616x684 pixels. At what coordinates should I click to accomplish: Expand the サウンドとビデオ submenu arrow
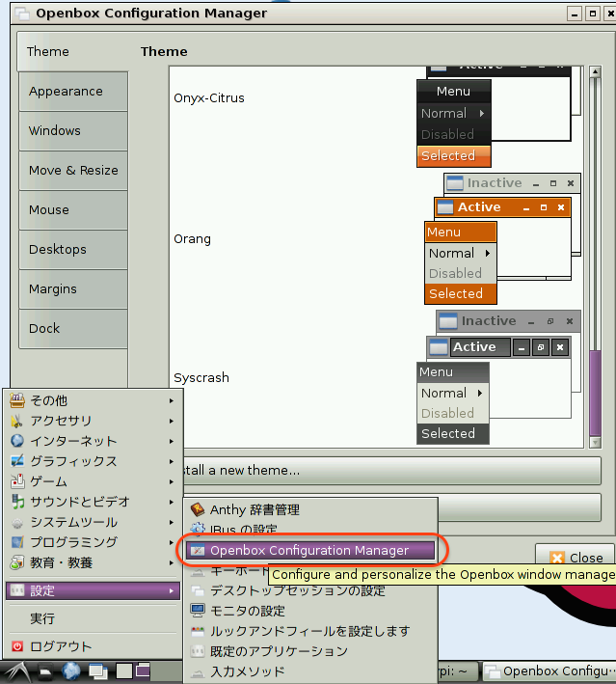172,502
